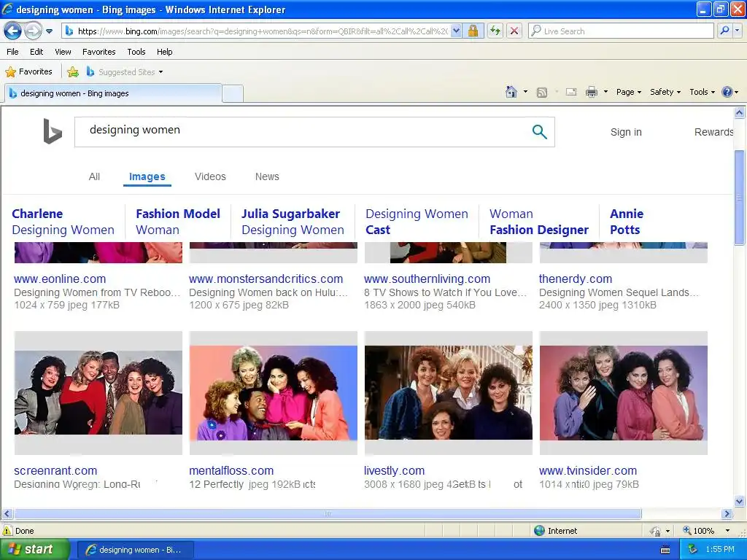
Task: Click the browser Back arrow button
Action: [x=13, y=31]
